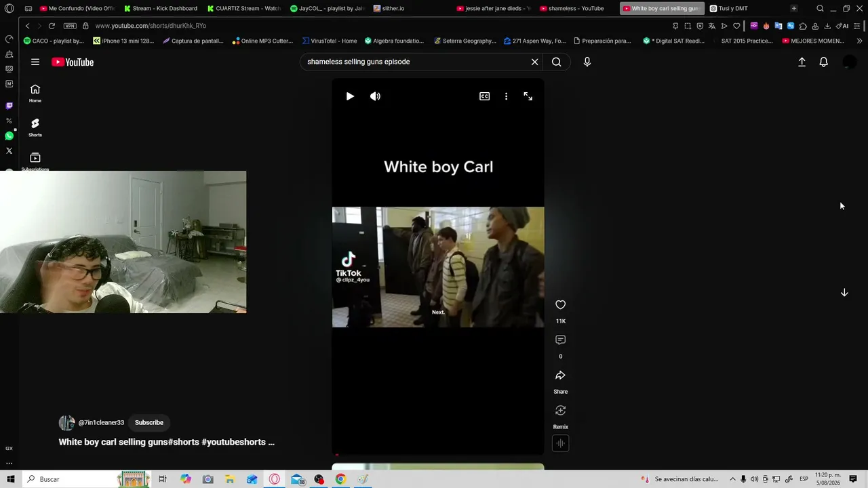The image size is (868, 488).
Task: Open Subscriptions in YouTube mini sidebar
Action: click(x=35, y=163)
